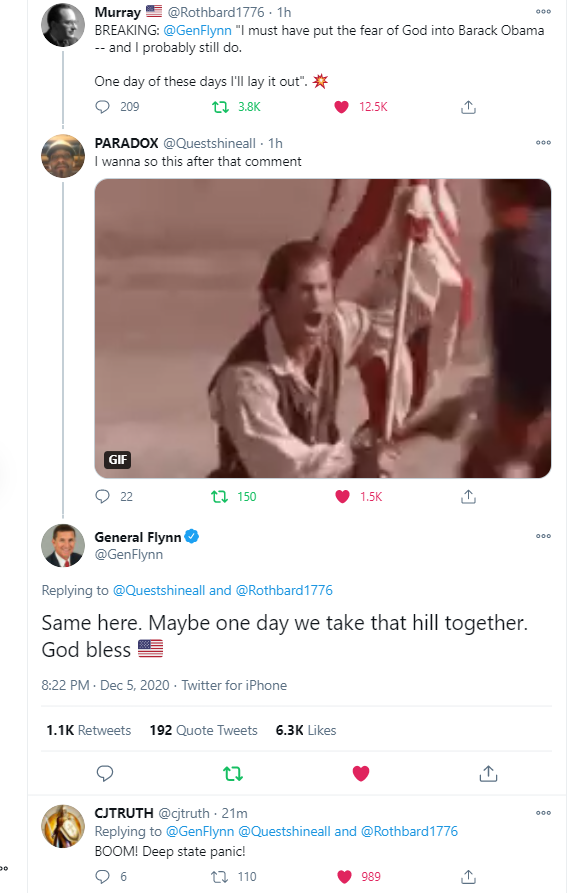The image size is (585, 893).
Task: Share General Flynn's main tweet
Action: click(x=488, y=773)
